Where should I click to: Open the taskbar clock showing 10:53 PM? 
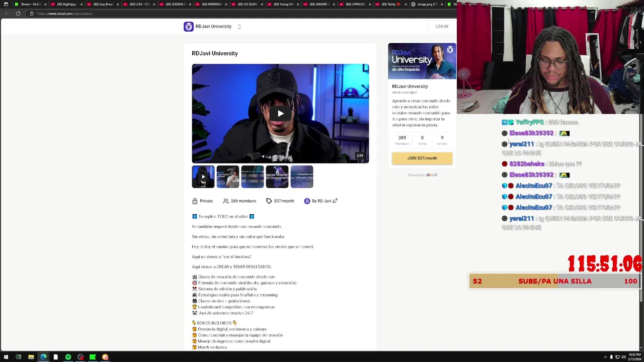[x=634, y=357]
